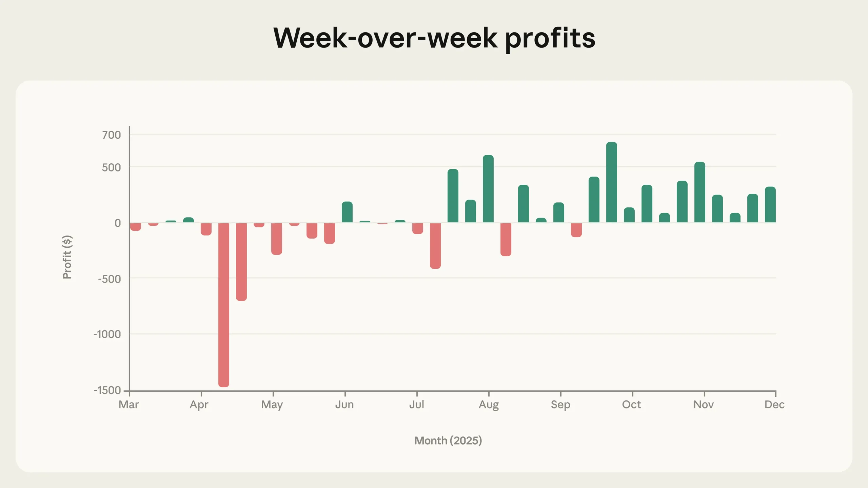Select the "Oct" month label
Image resolution: width=868 pixels, height=488 pixels.
point(631,405)
